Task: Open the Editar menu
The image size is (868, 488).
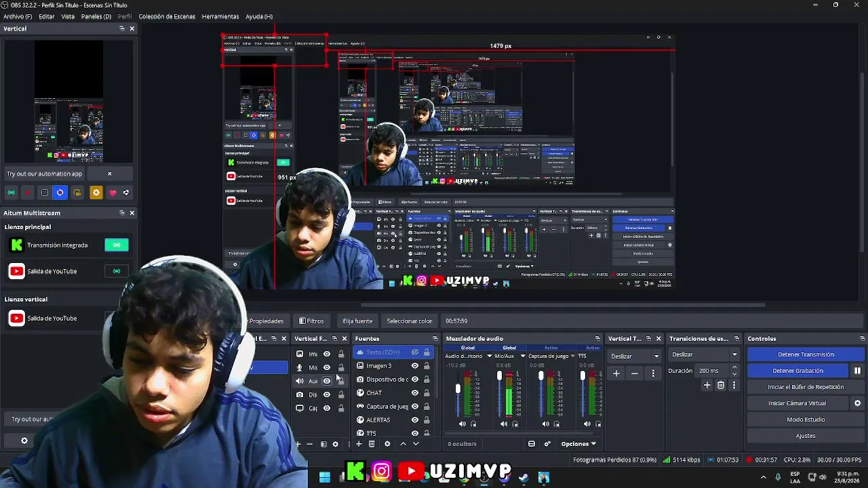Action: point(47,16)
